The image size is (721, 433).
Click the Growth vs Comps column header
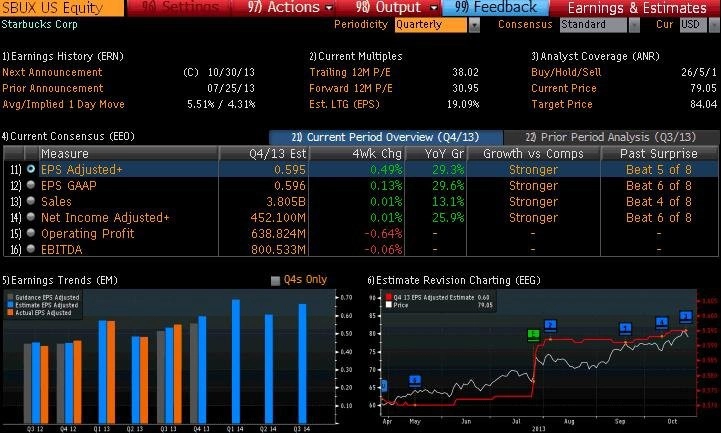[x=533, y=154]
